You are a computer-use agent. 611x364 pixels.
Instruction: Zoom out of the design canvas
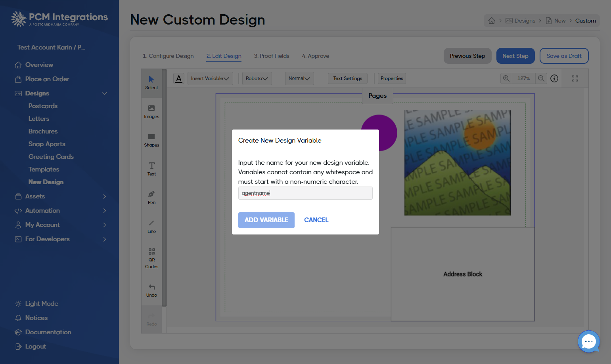[541, 78]
